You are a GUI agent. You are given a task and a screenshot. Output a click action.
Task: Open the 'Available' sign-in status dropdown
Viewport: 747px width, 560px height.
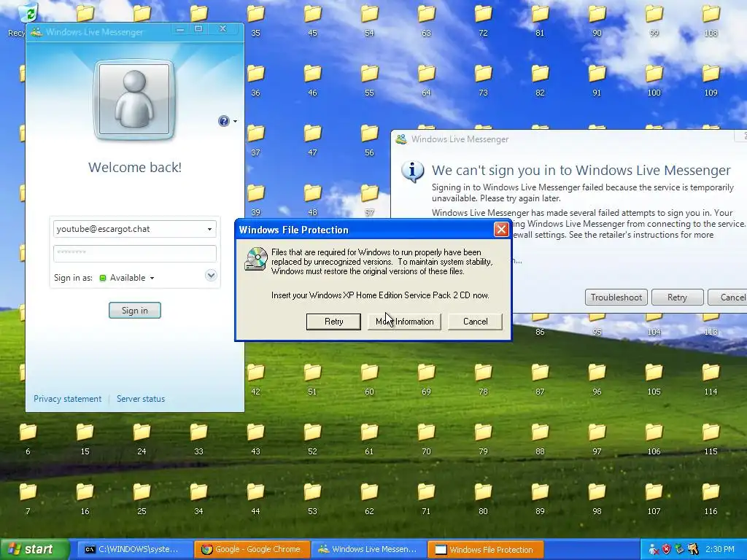pos(127,278)
